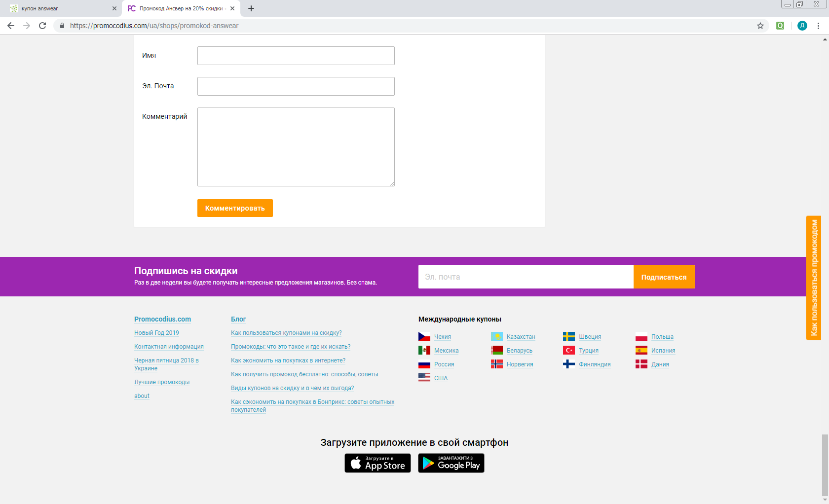Viewport: 829px width, 504px height.
Task: Open 'Как пользоваться промокодом' side tab
Action: (x=814, y=278)
